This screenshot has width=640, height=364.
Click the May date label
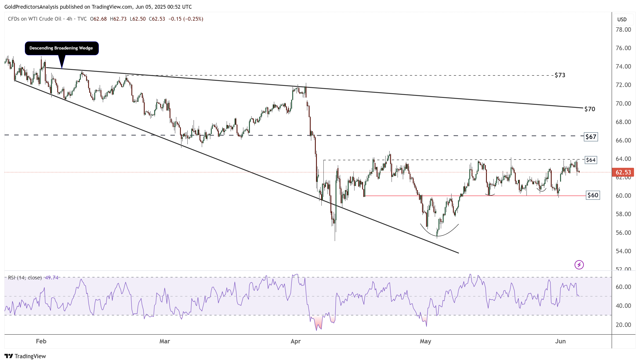pyautogui.click(x=425, y=341)
